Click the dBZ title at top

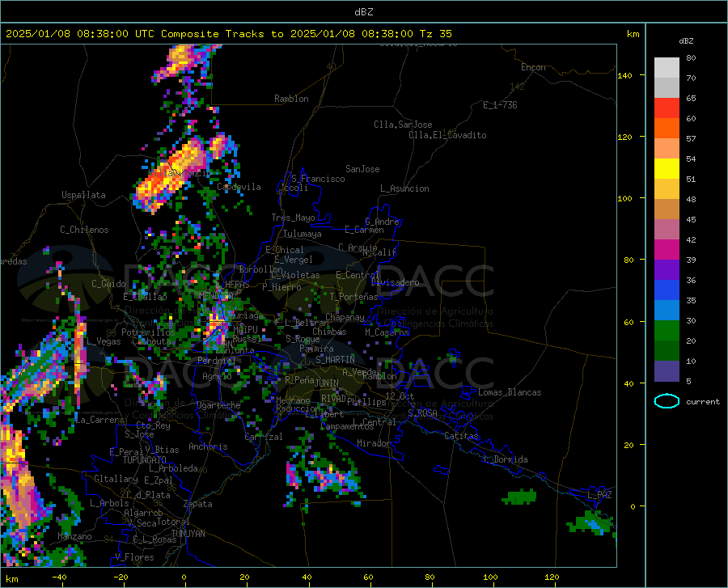363,12
